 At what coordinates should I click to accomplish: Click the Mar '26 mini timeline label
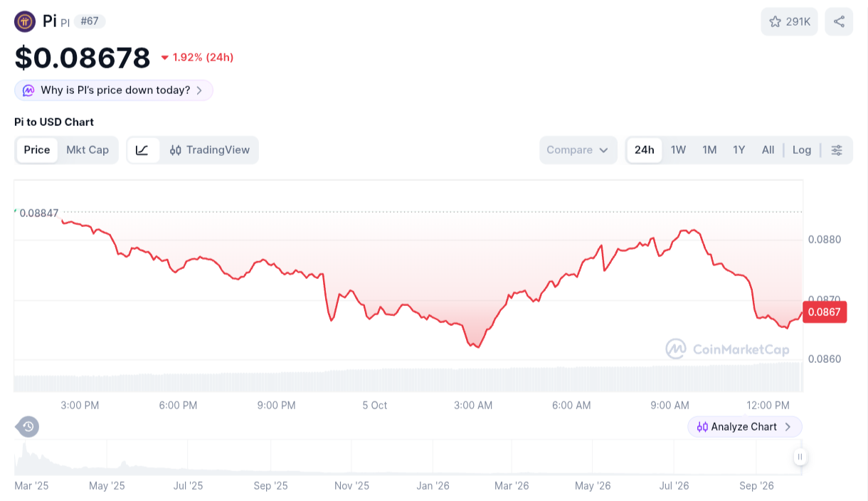click(x=512, y=486)
